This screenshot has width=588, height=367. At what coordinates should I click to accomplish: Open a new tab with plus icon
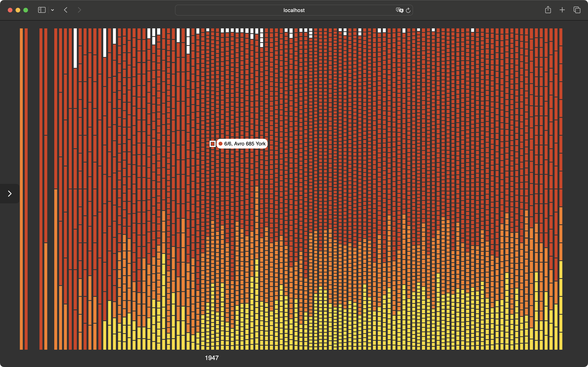pyautogui.click(x=562, y=10)
